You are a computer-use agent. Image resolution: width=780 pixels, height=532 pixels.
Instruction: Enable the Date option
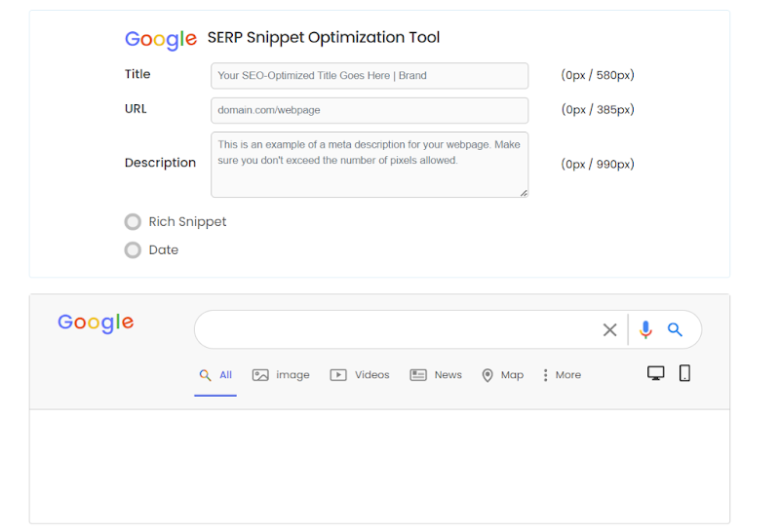(x=134, y=250)
